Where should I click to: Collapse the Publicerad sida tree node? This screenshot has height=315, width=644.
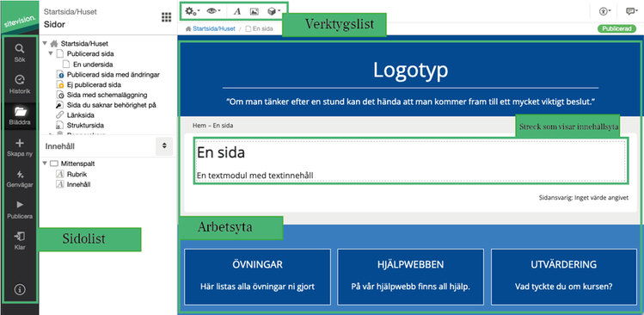51,53
